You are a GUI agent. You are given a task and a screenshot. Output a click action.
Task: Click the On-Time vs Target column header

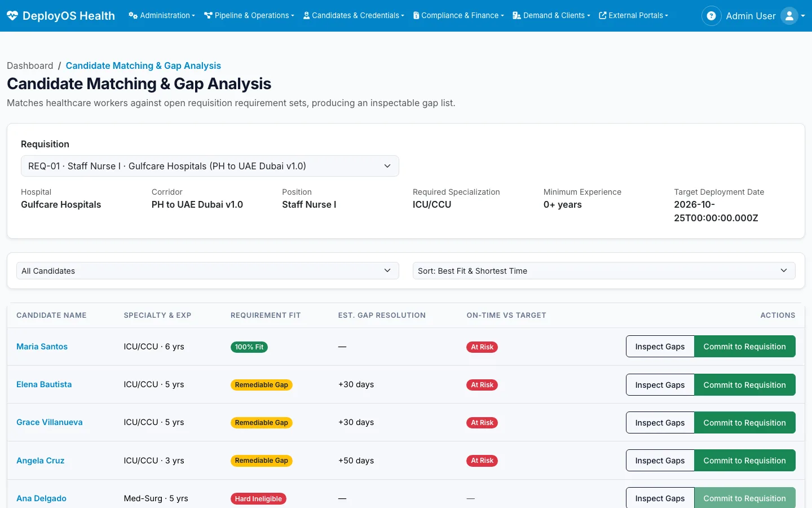click(506, 316)
